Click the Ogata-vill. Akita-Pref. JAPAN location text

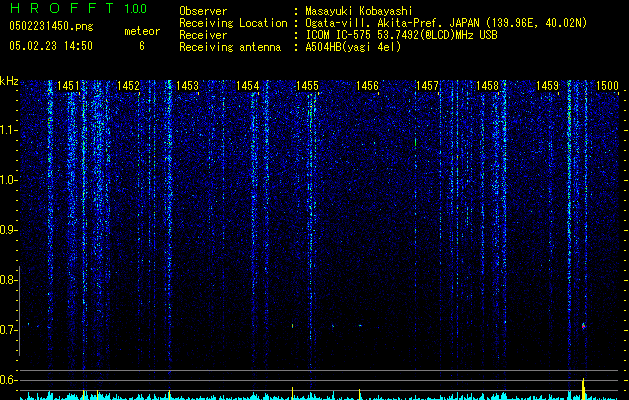pos(446,23)
